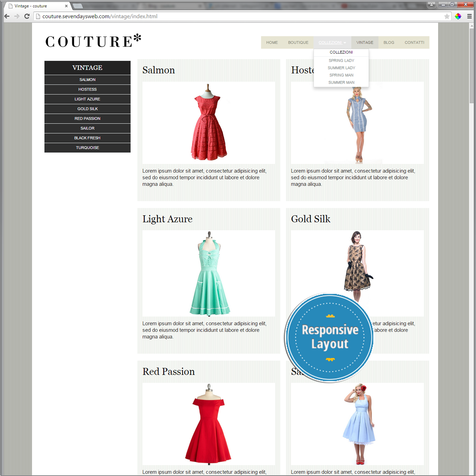The image size is (476, 476).
Task: Click the page vertical scrollbar thumb
Action: tap(472, 66)
